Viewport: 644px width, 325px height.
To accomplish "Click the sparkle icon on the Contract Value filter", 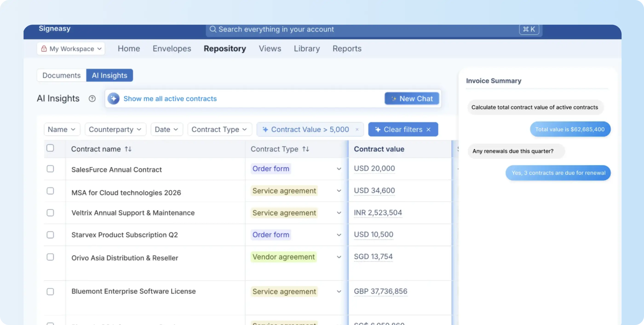I will pyautogui.click(x=265, y=129).
